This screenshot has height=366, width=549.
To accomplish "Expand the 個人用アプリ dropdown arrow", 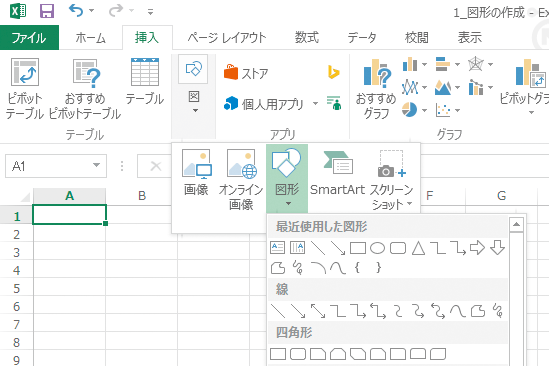I will (x=315, y=104).
